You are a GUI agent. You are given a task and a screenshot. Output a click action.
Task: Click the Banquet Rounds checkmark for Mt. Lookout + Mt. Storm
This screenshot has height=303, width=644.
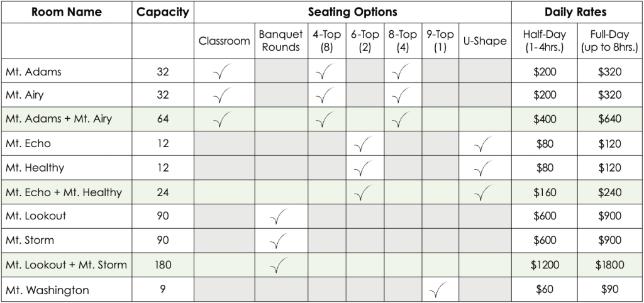pos(277,265)
